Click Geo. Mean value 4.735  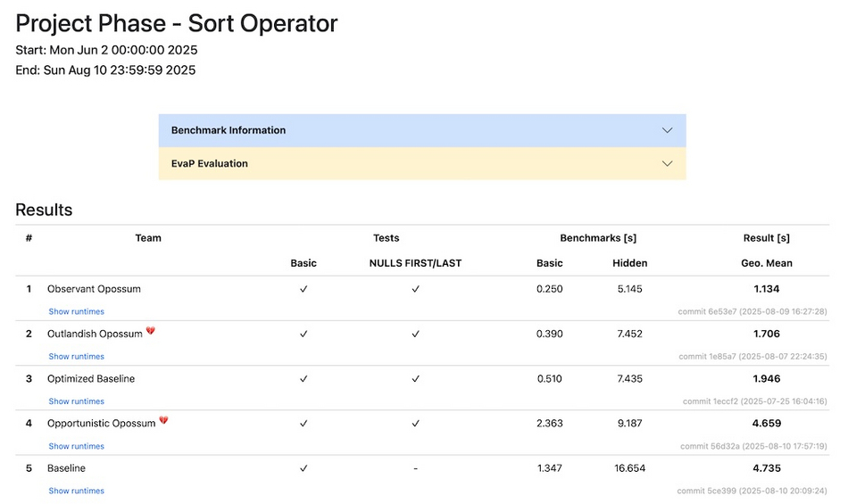point(767,468)
